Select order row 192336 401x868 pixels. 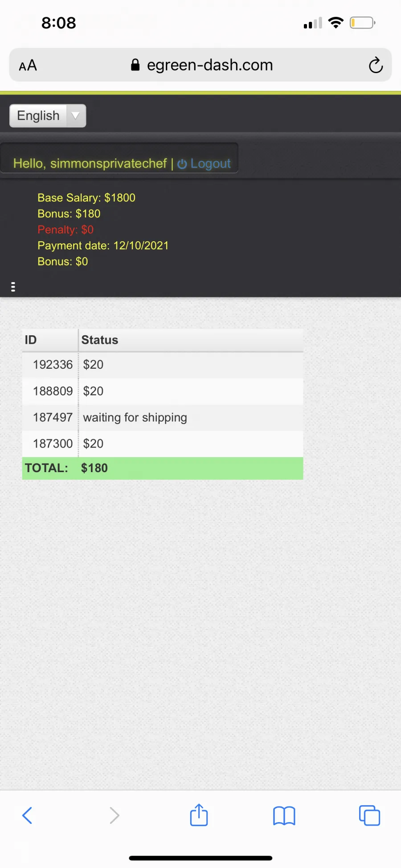pyautogui.click(x=163, y=365)
